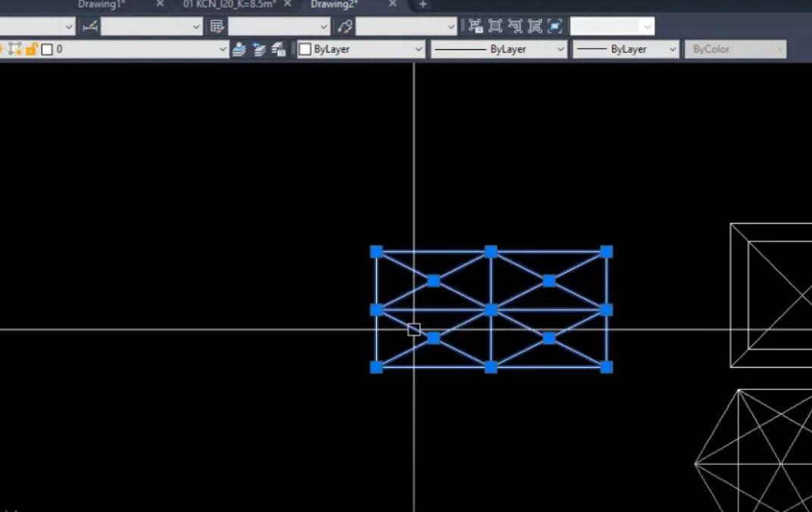Unlock layer 0 via the padlock icon
This screenshot has height=512, width=812.
pyautogui.click(x=32, y=48)
